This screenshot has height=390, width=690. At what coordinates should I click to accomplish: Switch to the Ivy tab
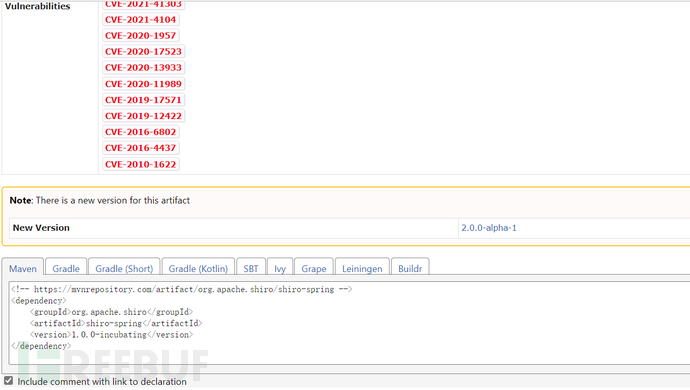[x=280, y=268]
